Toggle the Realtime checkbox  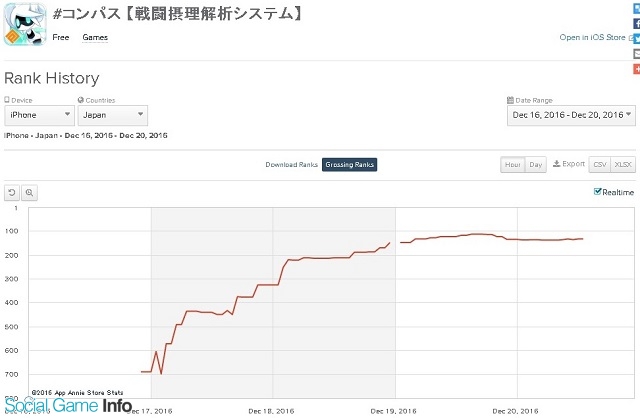pyautogui.click(x=598, y=191)
